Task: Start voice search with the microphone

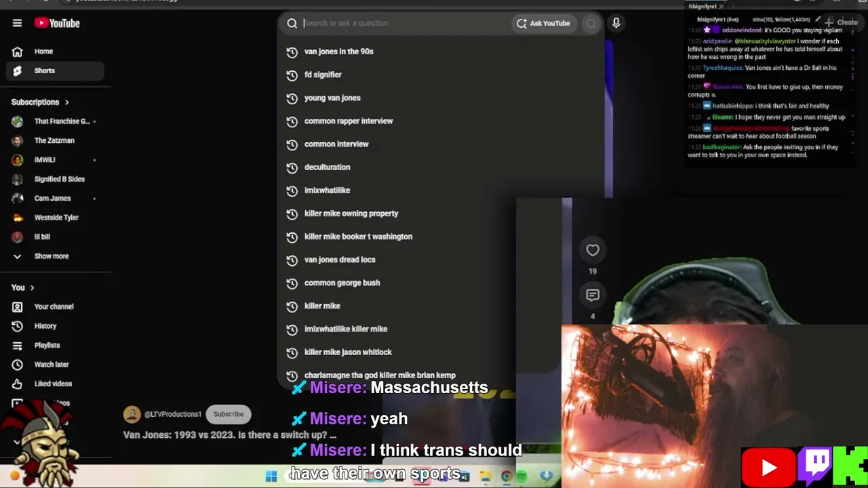Action: click(616, 23)
